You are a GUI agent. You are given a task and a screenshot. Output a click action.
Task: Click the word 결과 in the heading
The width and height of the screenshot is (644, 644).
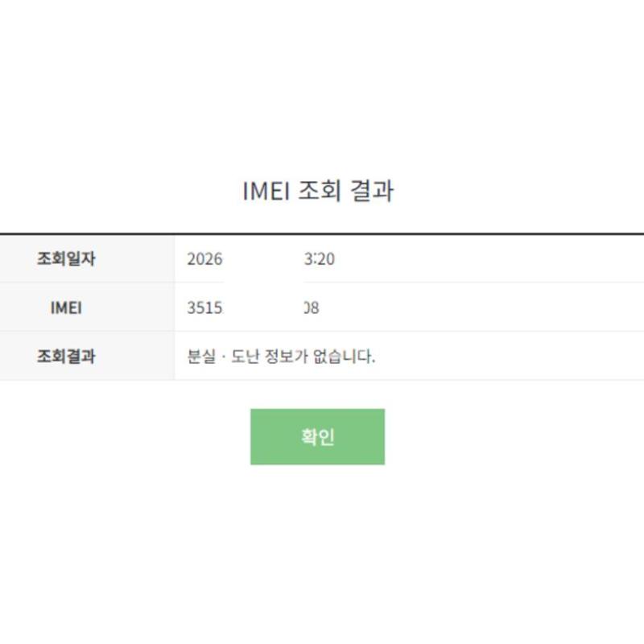(373, 192)
